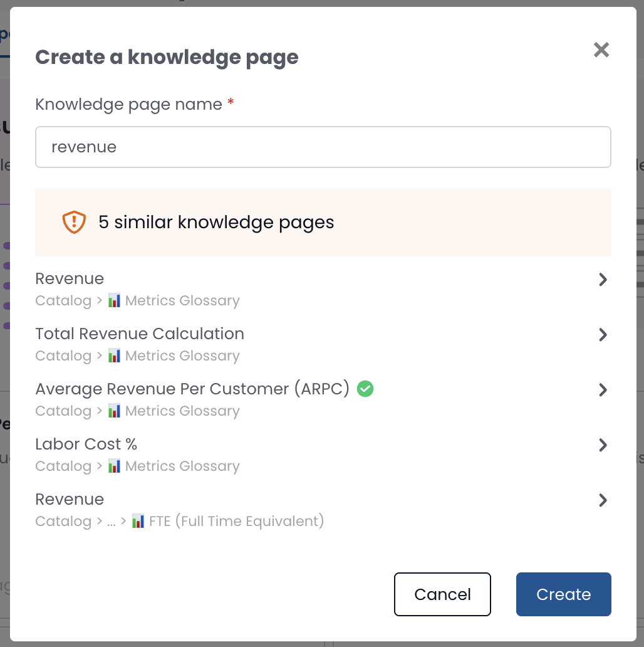Click the ellipsis in the FTE breadcrumb path

coord(111,522)
